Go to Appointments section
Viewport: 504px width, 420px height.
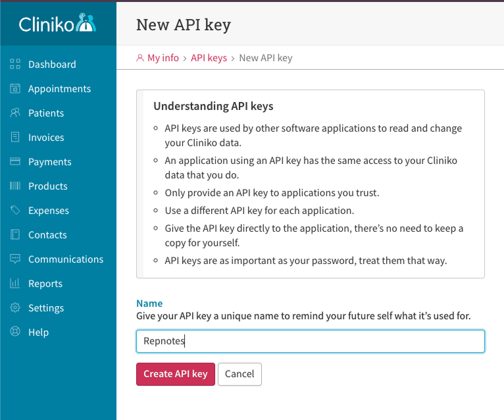[x=59, y=89]
